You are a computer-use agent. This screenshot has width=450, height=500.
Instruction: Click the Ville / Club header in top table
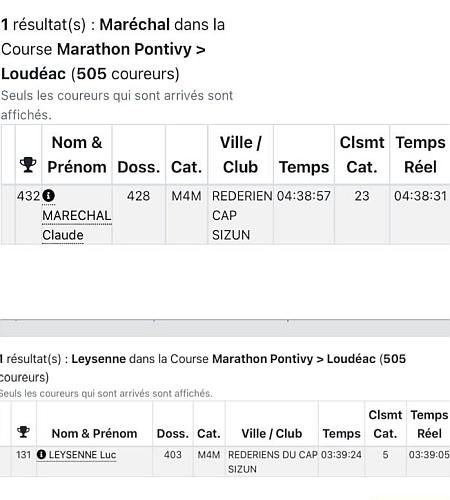click(240, 155)
